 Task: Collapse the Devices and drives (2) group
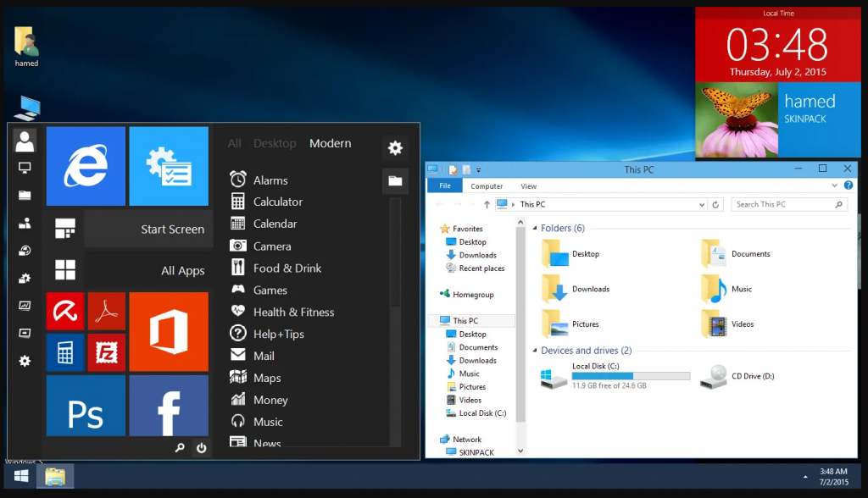(x=535, y=351)
